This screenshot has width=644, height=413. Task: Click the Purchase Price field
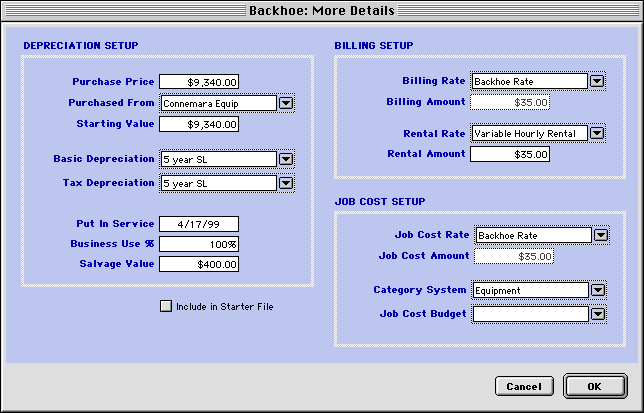click(x=198, y=82)
